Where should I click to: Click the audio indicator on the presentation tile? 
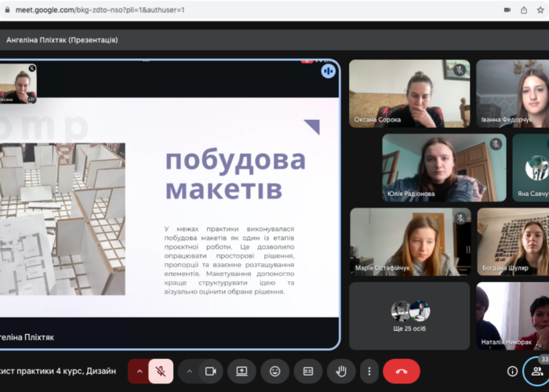click(328, 71)
